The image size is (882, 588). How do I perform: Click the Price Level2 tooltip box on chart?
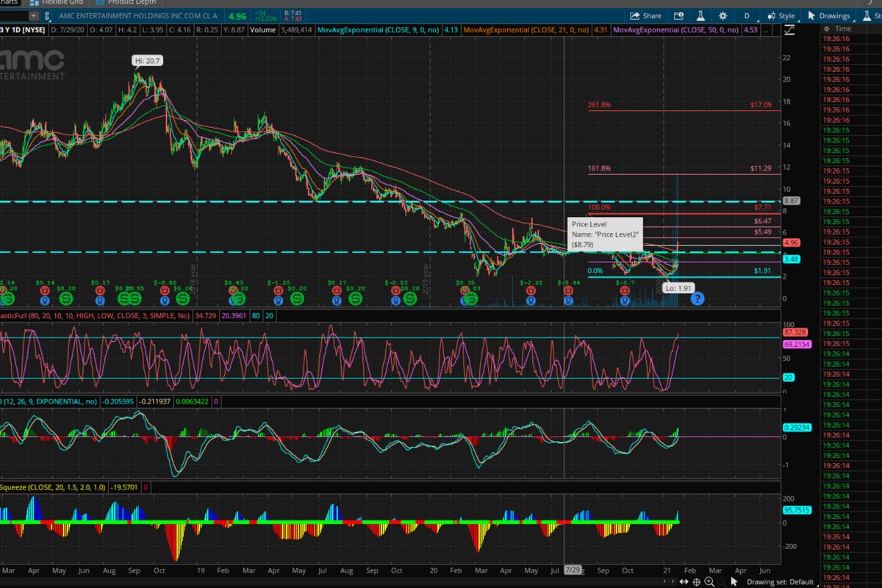tap(604, 232)
